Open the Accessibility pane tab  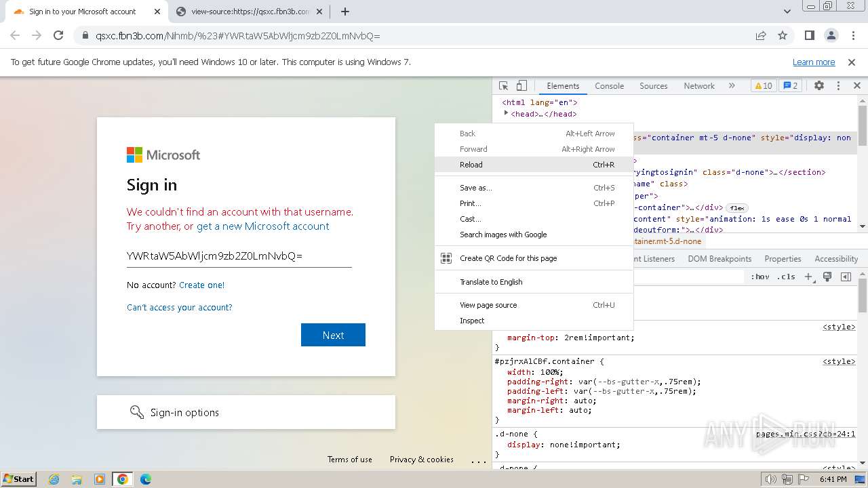tap(836, 259)
